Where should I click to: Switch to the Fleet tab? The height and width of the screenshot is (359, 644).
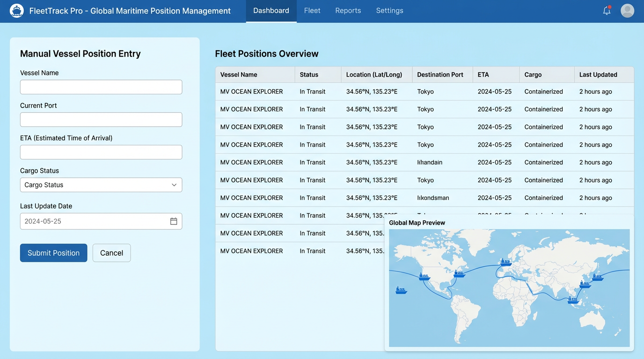[x=312, y=11]
